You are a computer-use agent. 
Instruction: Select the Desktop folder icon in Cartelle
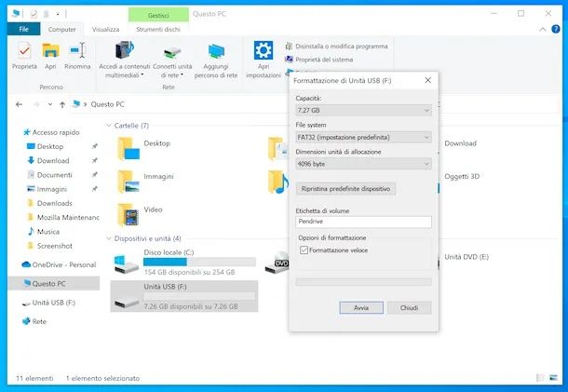[128, 149]
